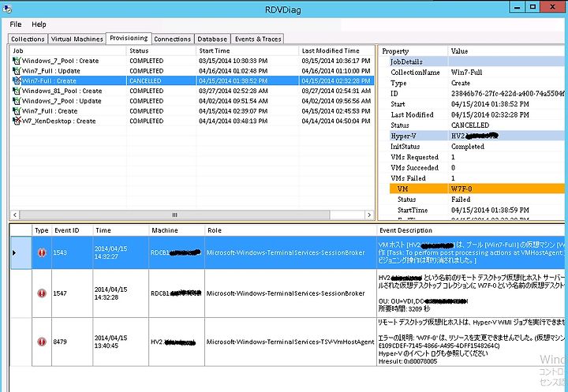The image size is (568, 392).
Task: Switch to the Virtual Machines tab
Action: [x=77, y=39]
